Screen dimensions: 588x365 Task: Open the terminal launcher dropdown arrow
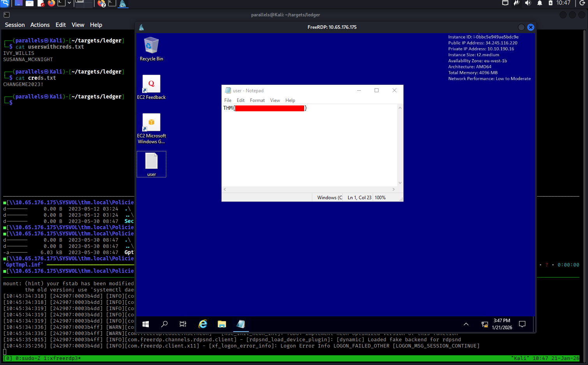(69, 3)
